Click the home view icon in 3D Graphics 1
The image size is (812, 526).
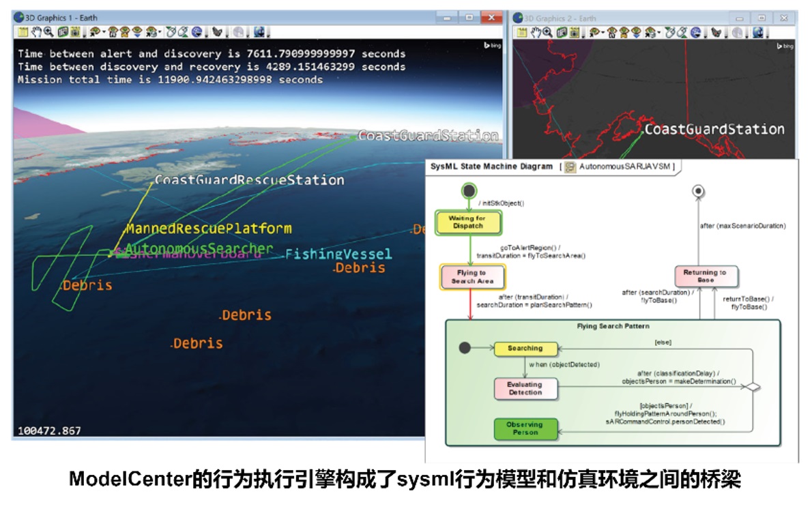(113, 32)
